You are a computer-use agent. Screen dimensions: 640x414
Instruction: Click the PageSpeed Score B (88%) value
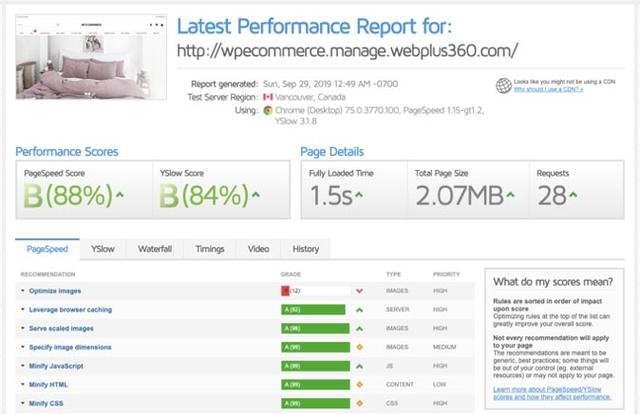pos(68,195)
